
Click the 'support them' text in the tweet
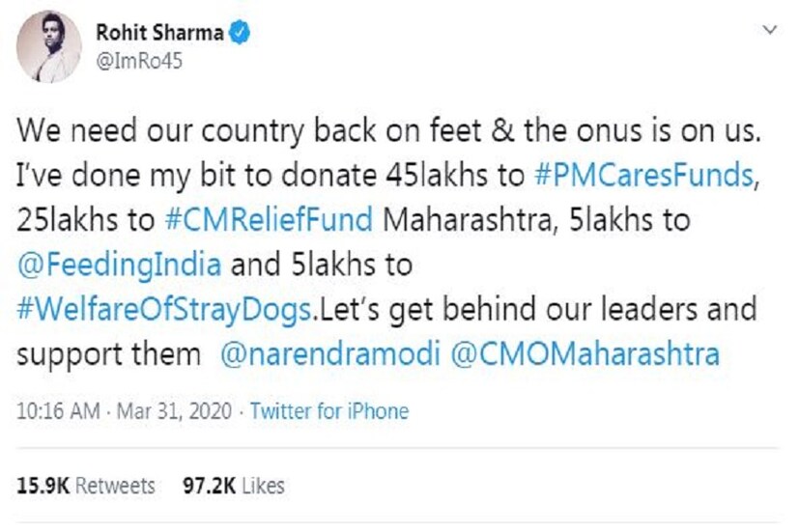(106, 353)
